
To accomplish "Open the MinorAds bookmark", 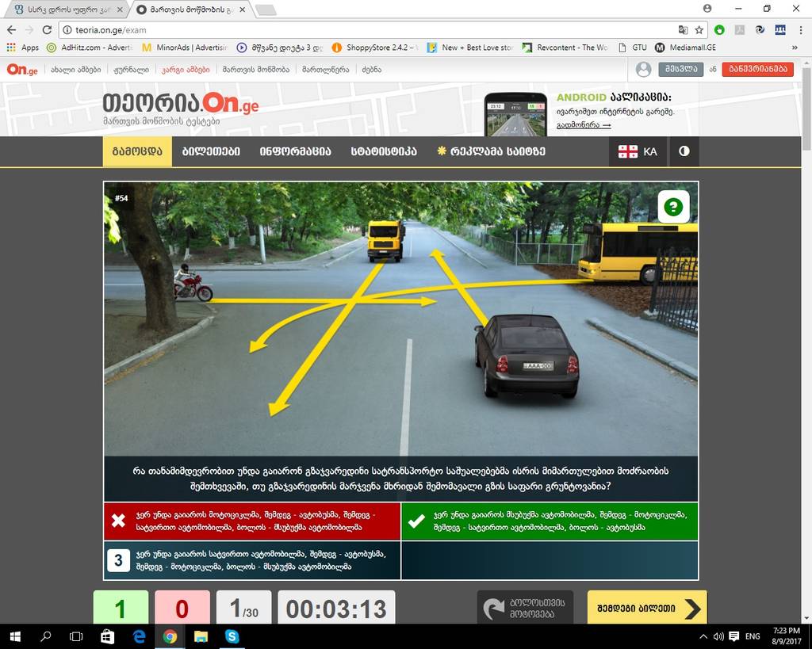I will click(185, 48).
